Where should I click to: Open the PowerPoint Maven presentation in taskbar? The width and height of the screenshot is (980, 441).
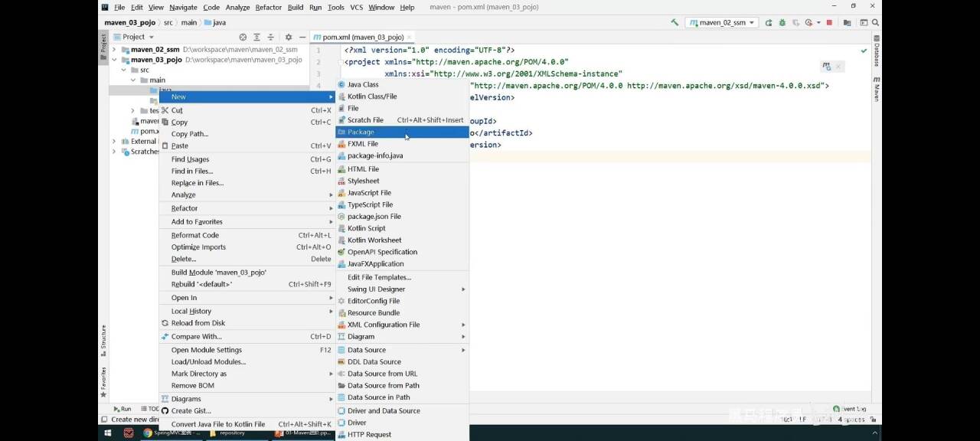(304, 433)
